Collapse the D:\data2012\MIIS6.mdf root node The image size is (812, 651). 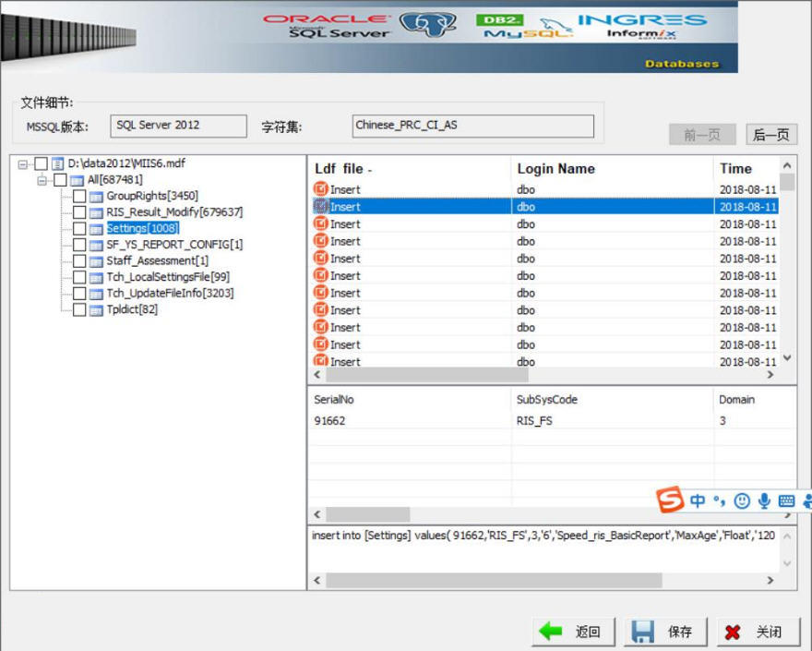[x=23, y=164]
